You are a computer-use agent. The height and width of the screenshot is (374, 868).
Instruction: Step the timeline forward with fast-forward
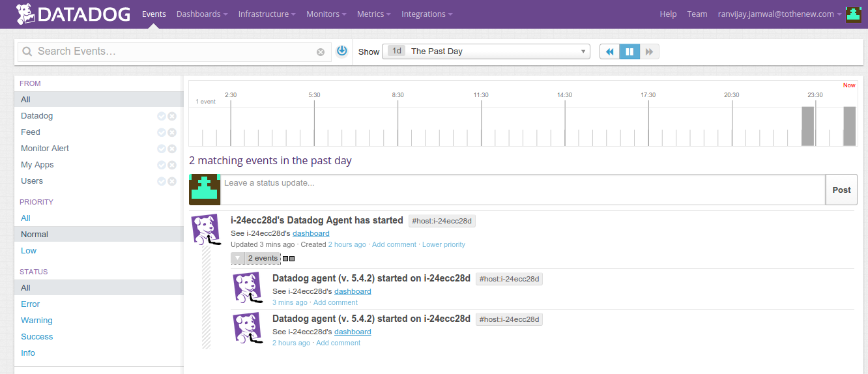tap(649, 51)
